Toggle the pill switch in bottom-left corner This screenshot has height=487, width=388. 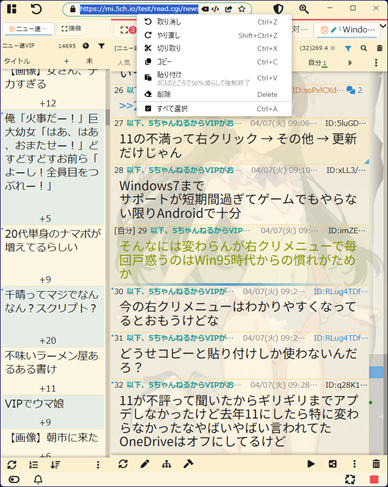click(x=14, y=480)
